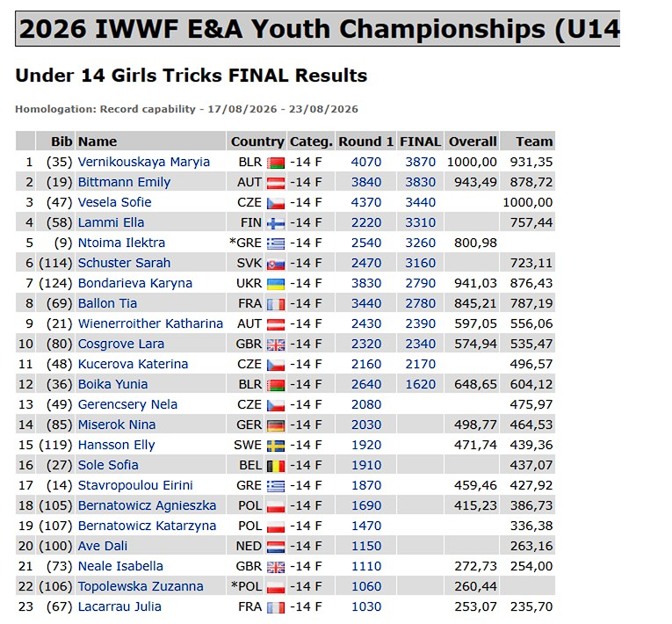This screenshot has height=624, width=672.
Task: Click the Overall column header
Action: (473, 141)
